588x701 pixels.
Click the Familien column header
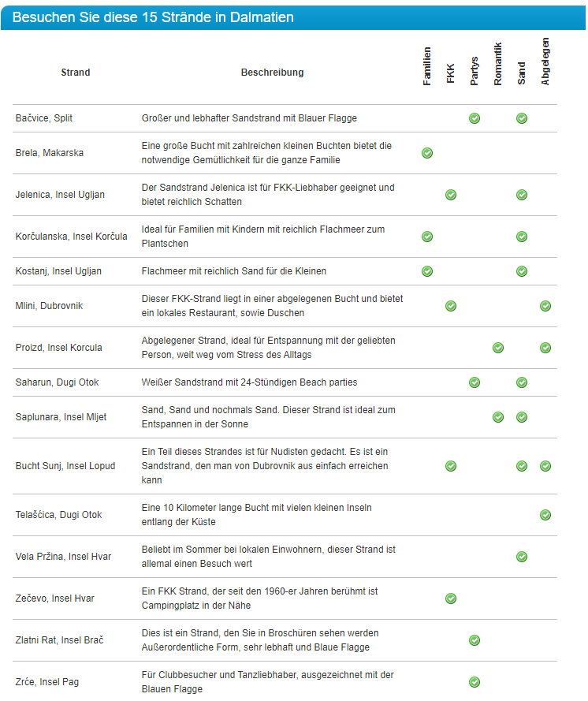point(427,66)
